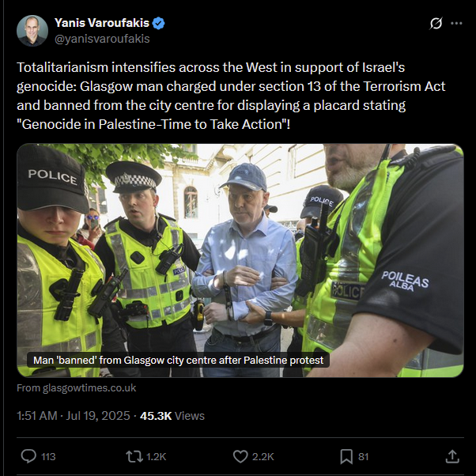Click the 1:51 AM Jul 19, 2025 timestamp
The image size is (476, 476).
click(x=74, y=416)
